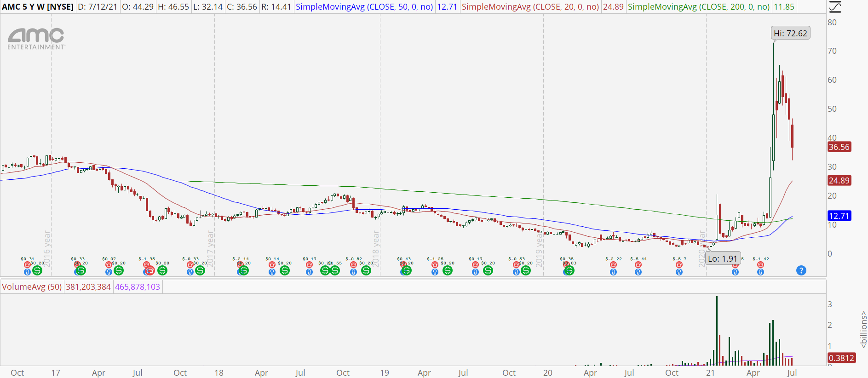Select the earnings lightbulb under $0.14
The width and height of the screenshot is (868, 378).
click(x=272, y=272)
